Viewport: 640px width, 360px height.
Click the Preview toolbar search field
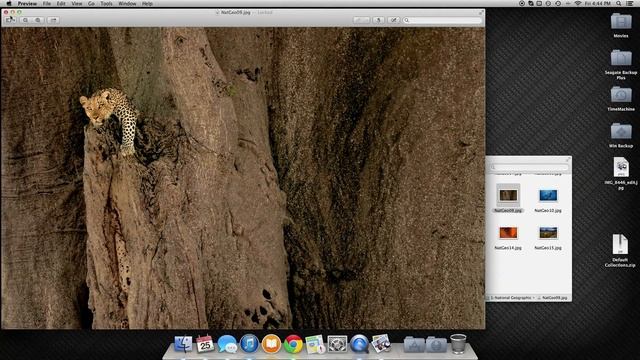click(x=442, y=20)
